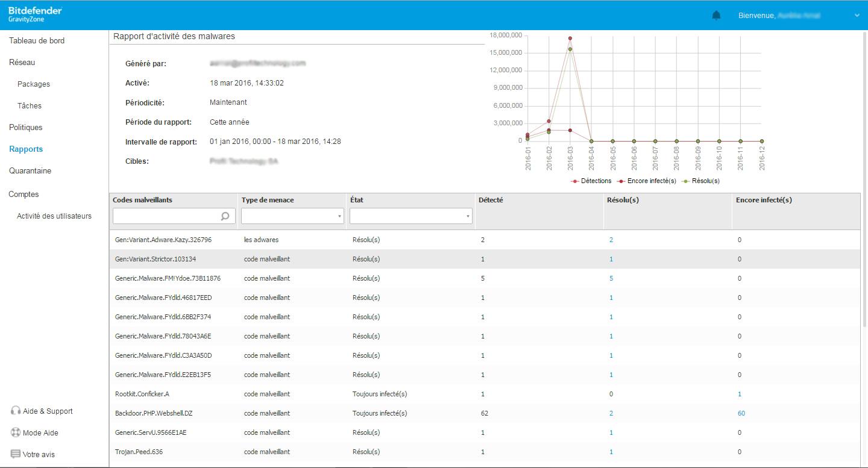Image resolution: width=868 pixels, height=468 pixels.
Task: Select row Generic.Malware.FYdld.E2EB13F5
Action: click(485, 375)
